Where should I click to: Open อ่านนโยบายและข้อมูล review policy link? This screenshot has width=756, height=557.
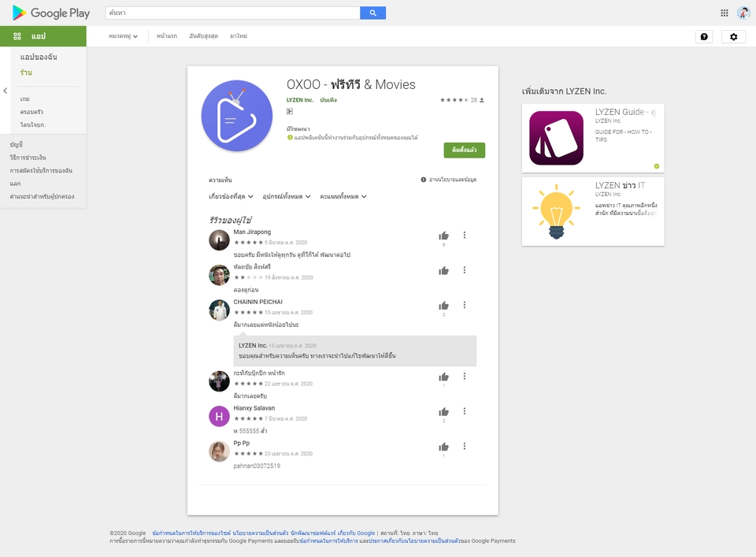click(453, 180)
